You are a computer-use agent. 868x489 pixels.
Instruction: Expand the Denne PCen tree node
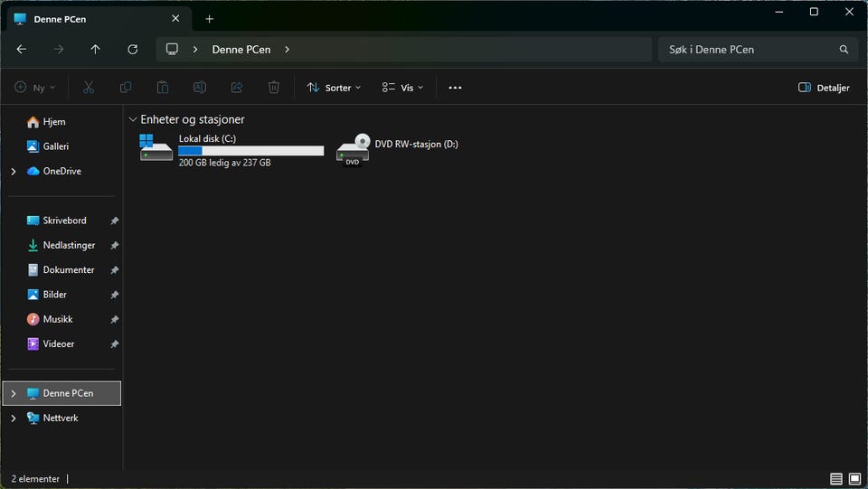(14, 393)
